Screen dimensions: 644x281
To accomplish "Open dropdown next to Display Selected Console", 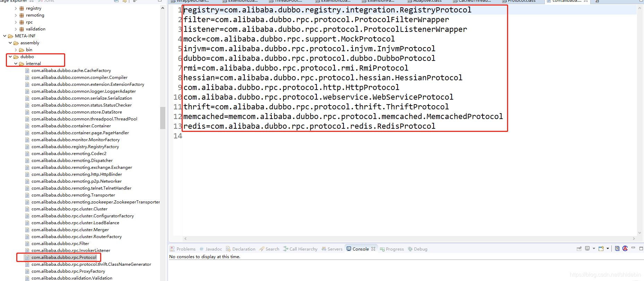I will click(594, 248).
